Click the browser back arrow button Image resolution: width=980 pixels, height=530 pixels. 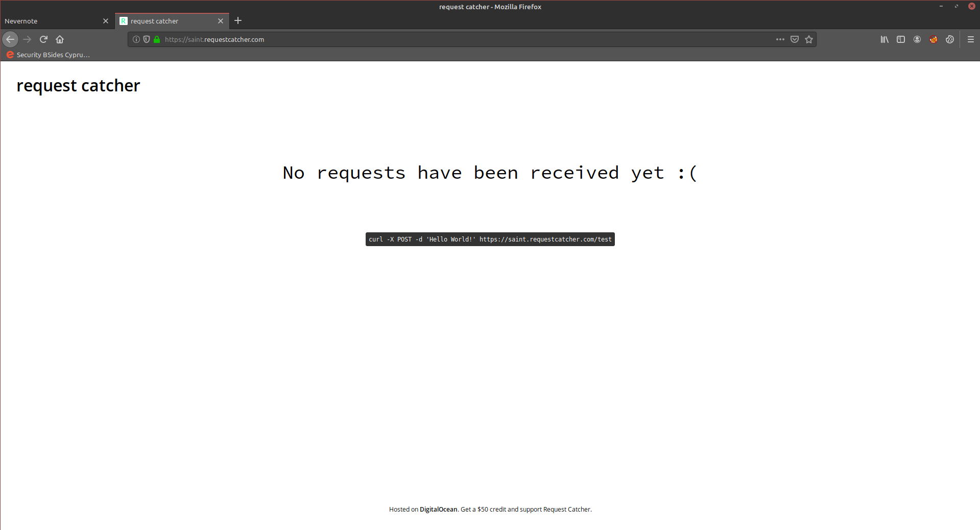pyautogui.click(x=10, y=39)
